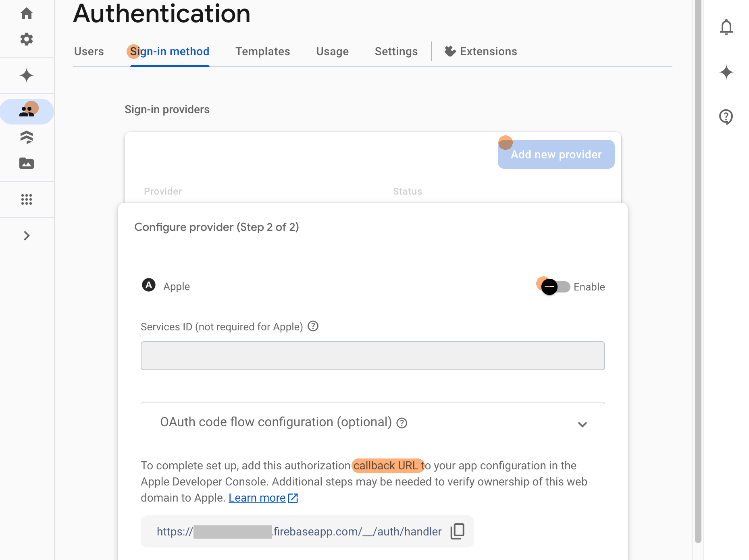
Task: Open the help question mark icon at right
Action: click(726, 117)
